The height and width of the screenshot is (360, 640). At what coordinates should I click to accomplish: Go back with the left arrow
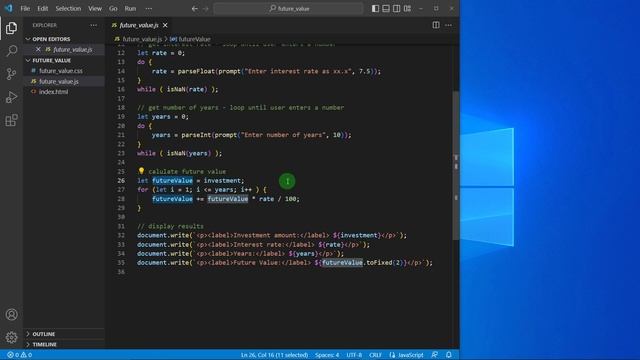[x=195, y=9]
